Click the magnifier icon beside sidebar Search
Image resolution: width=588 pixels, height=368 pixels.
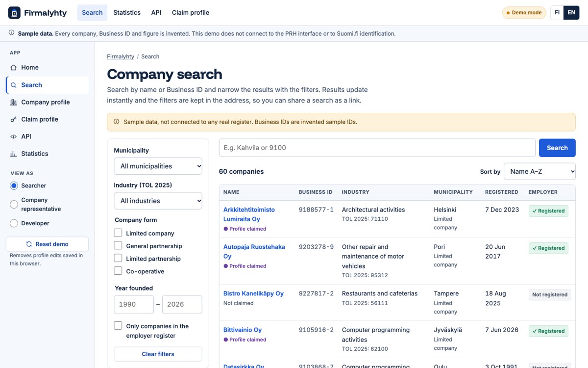click(14, 85)
